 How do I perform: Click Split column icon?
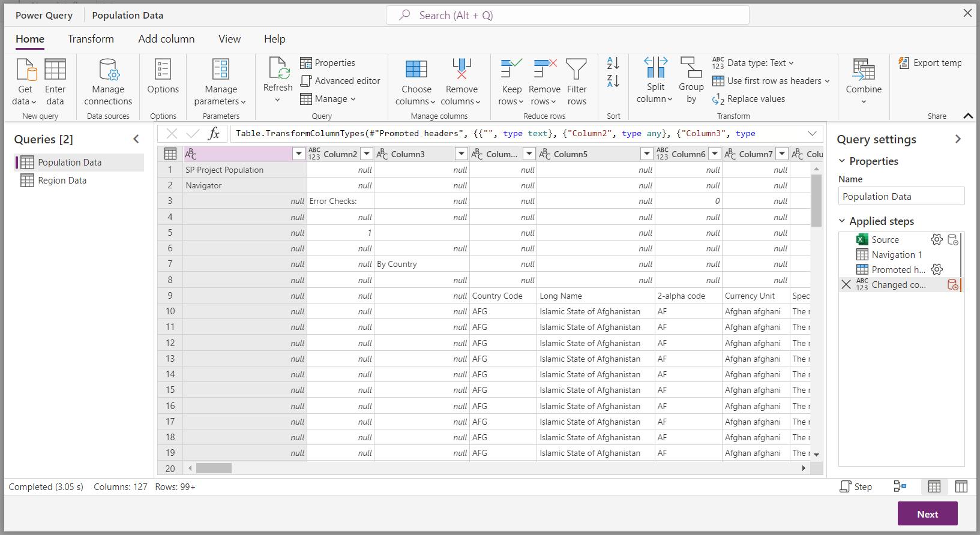pyautogui.click(x=655, y=68)
